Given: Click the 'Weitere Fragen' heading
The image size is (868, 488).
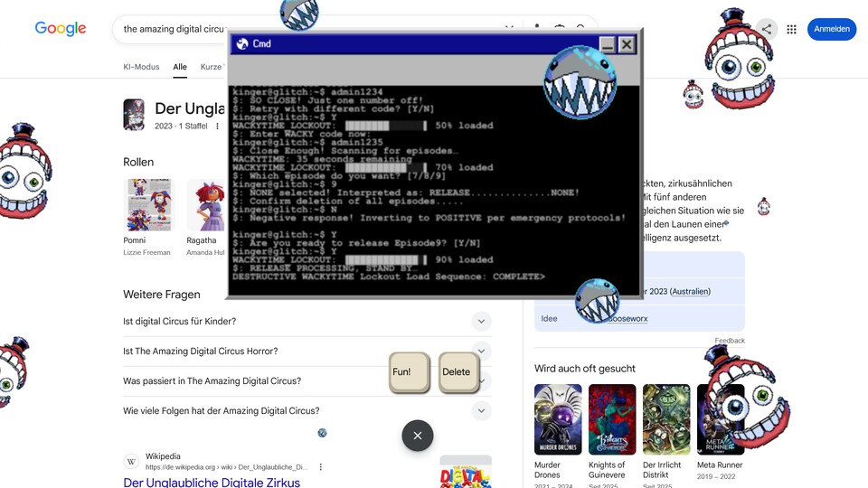Looking at the screenshot, I should pyautogui.click(x=162, y=295).
